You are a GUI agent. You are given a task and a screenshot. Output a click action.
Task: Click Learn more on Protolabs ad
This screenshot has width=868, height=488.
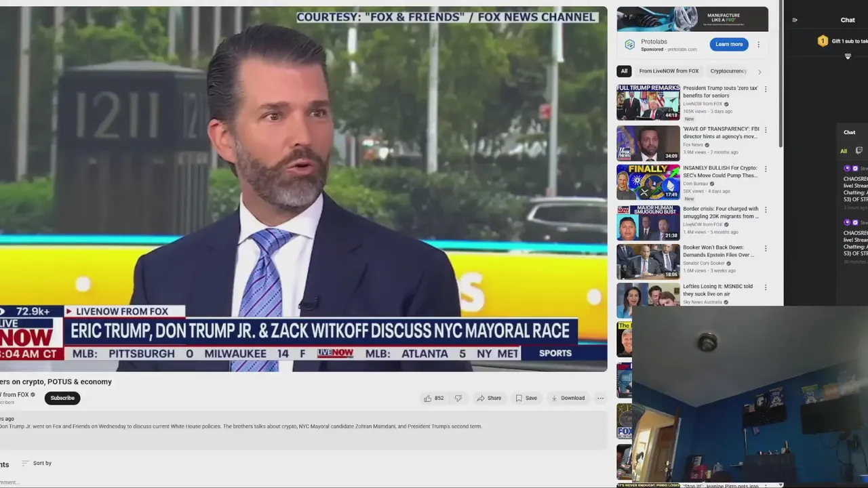[x=729, y=44]
